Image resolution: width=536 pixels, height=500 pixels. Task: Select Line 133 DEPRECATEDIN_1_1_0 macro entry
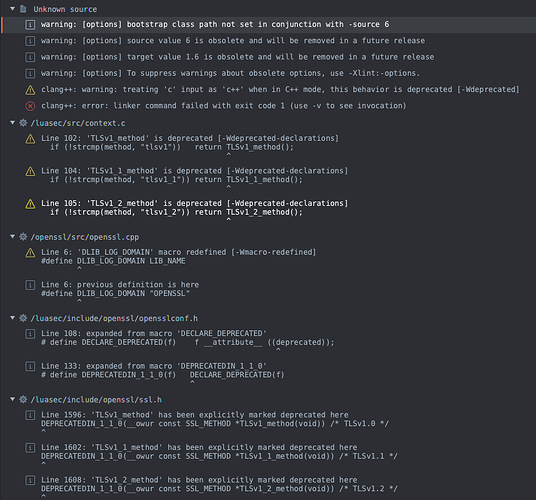coord(162,370)
